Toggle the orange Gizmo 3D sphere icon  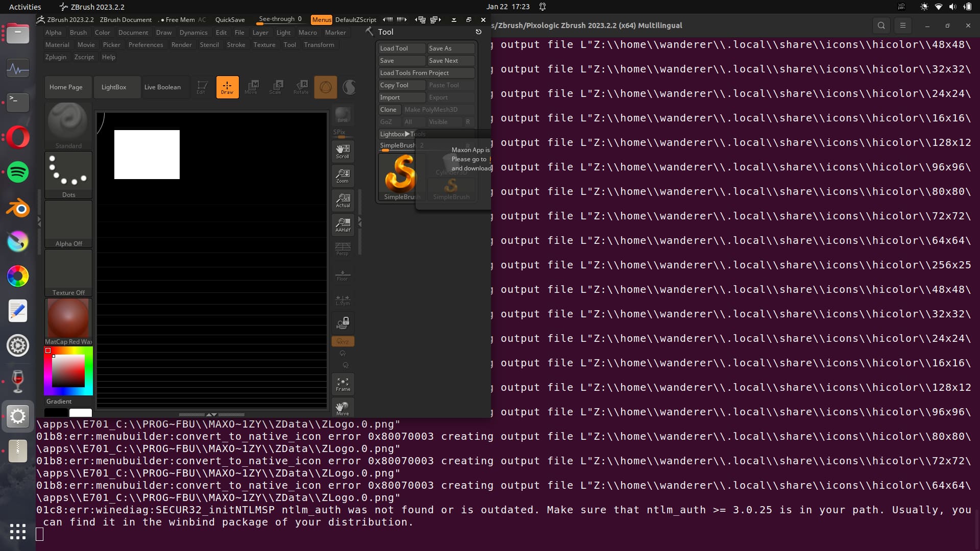pyautogui.click(x=326, y=87)
